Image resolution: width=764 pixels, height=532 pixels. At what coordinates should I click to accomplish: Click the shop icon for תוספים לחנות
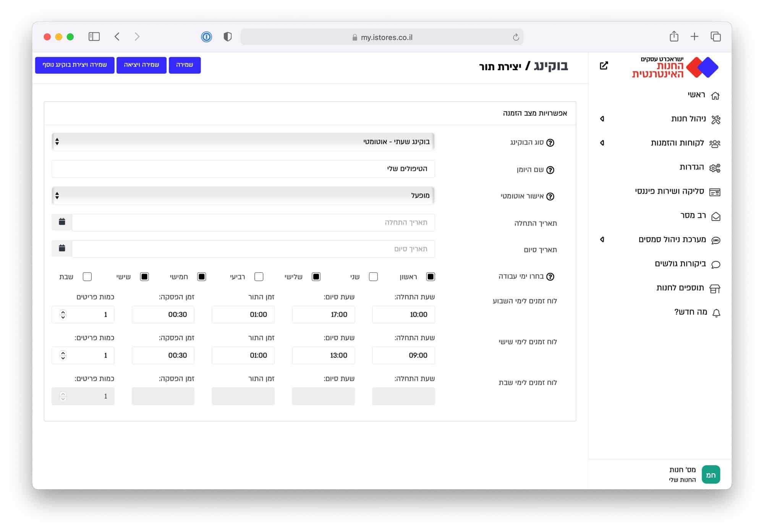[715, 289]
